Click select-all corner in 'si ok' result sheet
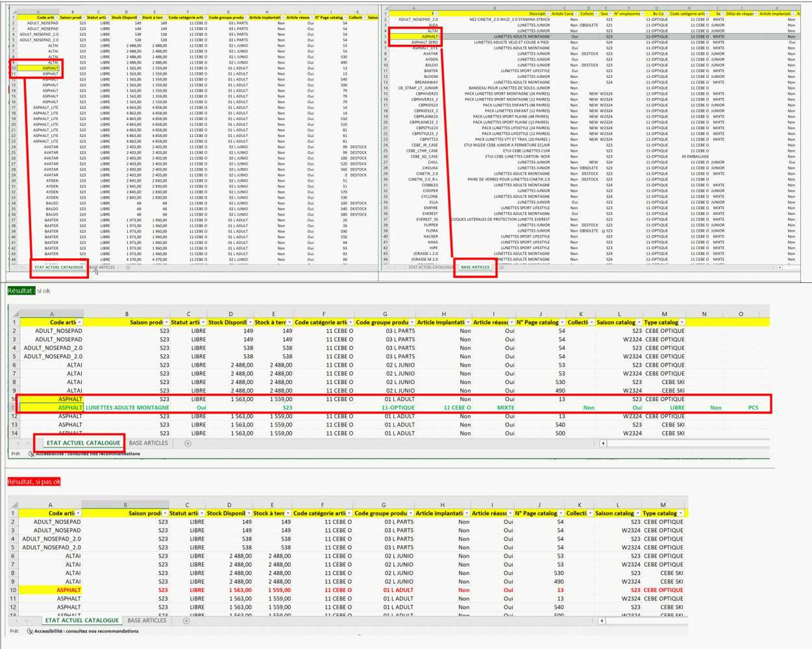The width and height of the screenshot is (812, 649). (x=14, y=313)
